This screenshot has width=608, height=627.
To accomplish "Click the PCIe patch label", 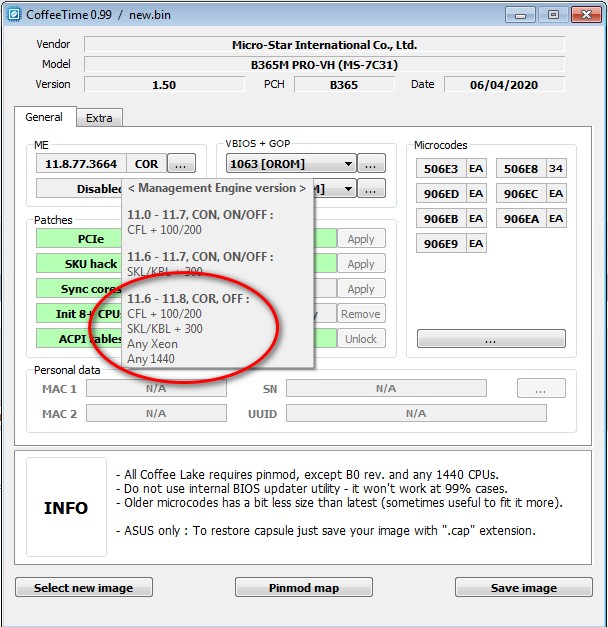I will point(79,239).
